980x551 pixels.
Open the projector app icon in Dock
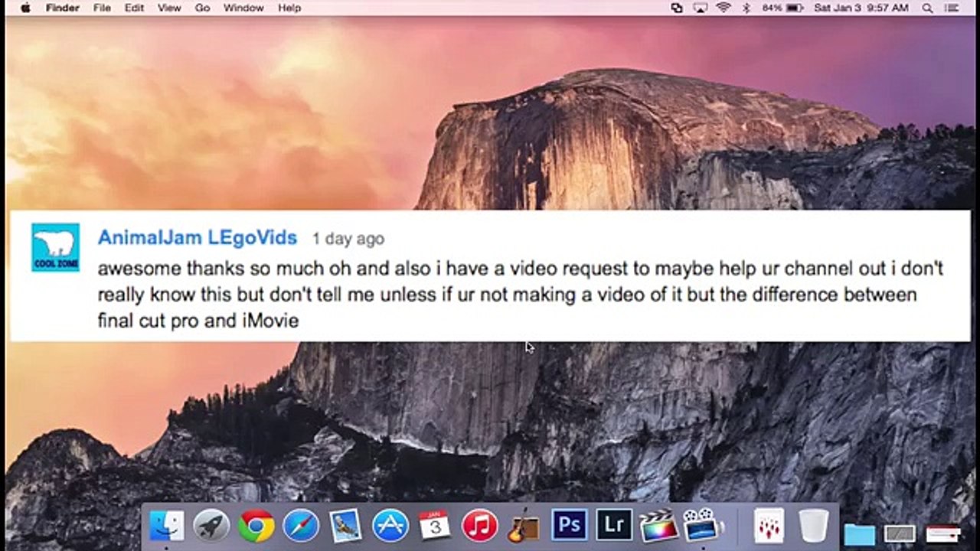pos(704,526)
